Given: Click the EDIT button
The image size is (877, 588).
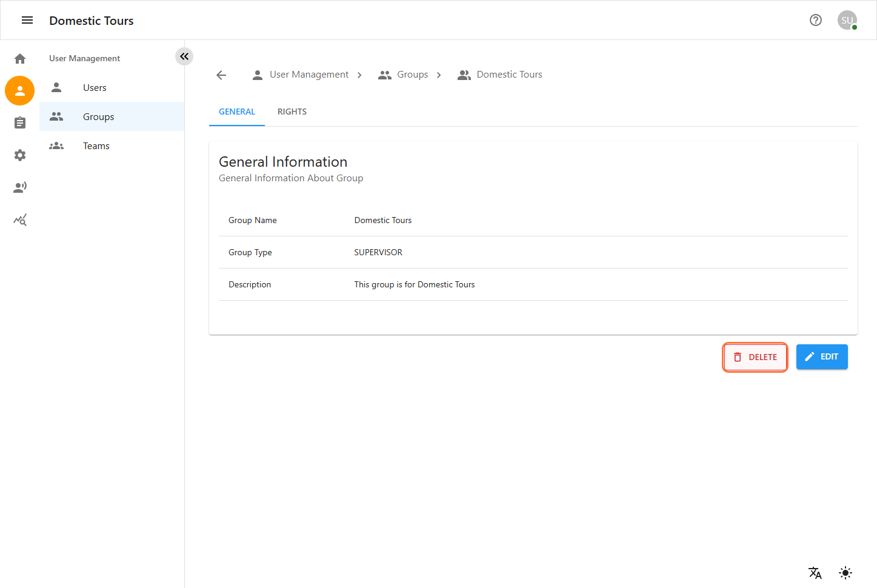Looking at the screenshot, I should tap(822, 357).
